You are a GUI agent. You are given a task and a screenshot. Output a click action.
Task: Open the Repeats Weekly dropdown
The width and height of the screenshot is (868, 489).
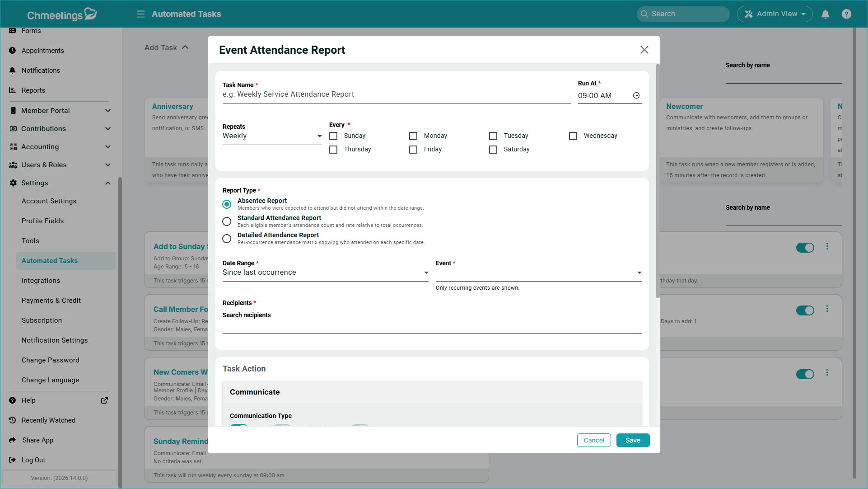point(272,136)
